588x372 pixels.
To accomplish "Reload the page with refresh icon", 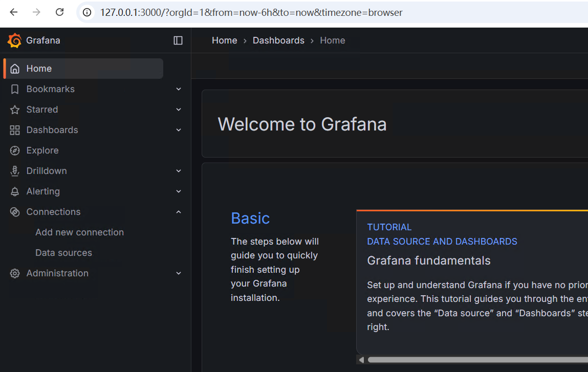I will point(59,12).
